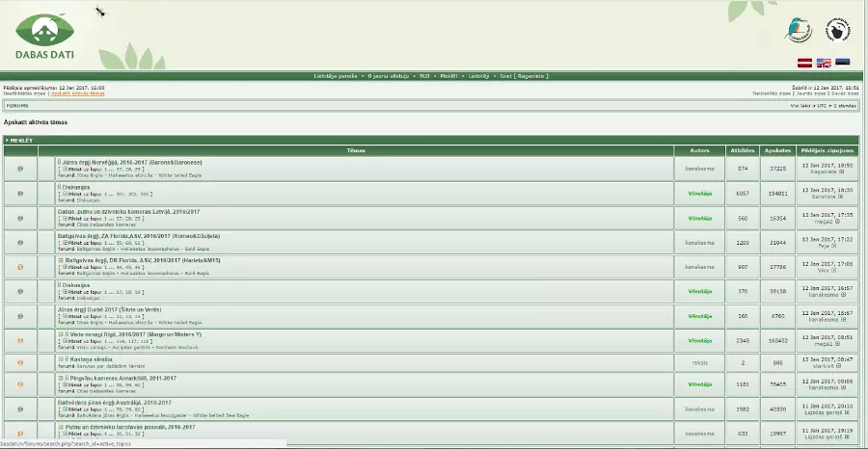Open Vistu vanagi Rīgā 2016/2017 topic
This screenshot has width=868, height=449.
coord(135,334)
